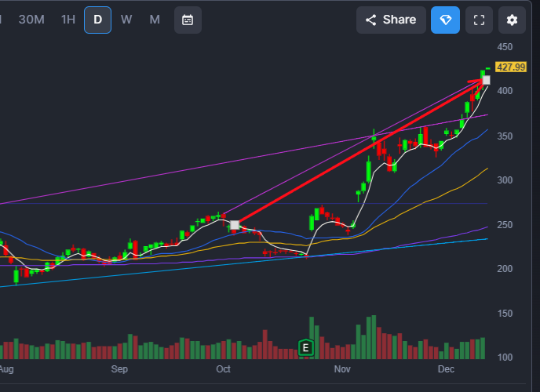The image size is (540, 392).
Task: Click the Oct label on time axis
Action: [x=223, y=369]
